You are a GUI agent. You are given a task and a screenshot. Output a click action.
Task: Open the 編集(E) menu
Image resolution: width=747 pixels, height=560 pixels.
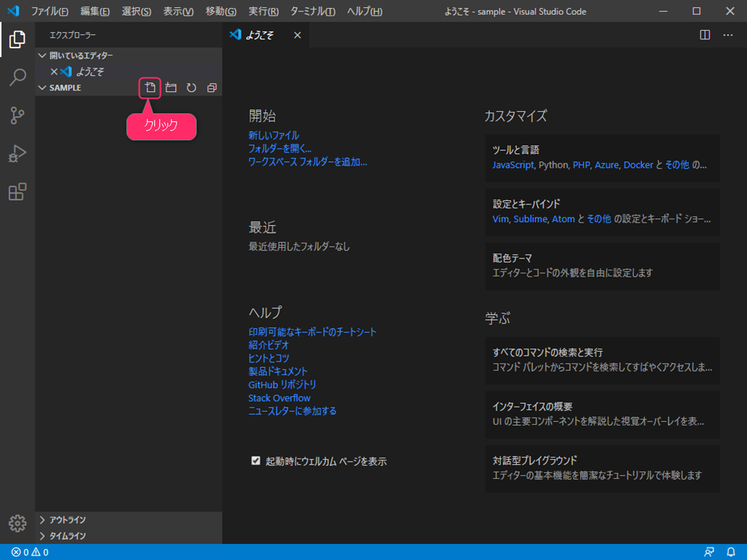coord(95,12)
